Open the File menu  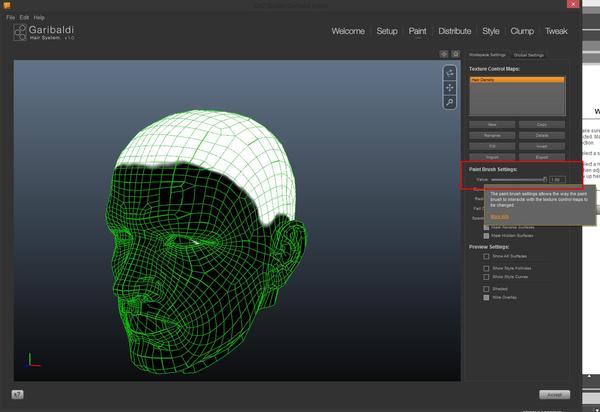tap(10, 17)
